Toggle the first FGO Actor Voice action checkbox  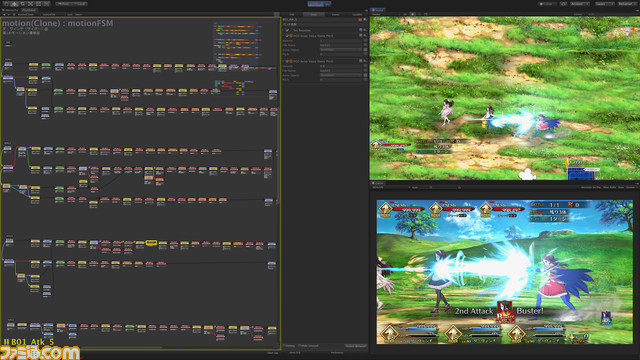[287, 36]
